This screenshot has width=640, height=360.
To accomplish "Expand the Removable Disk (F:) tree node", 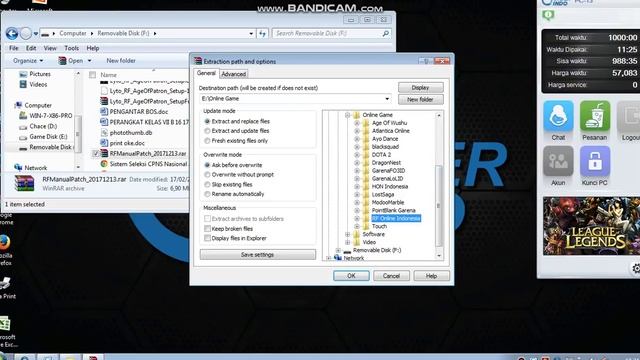I will pyautogui.click(x=338, y=250).
